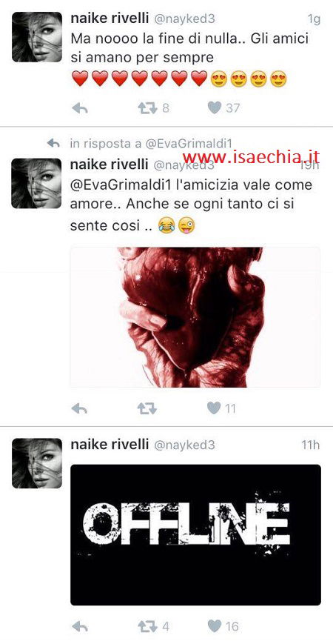The width and height of the screenshot is (333, 644).
Task: Reply to the OFFLINE image tweet
Action: pos(80,626)
